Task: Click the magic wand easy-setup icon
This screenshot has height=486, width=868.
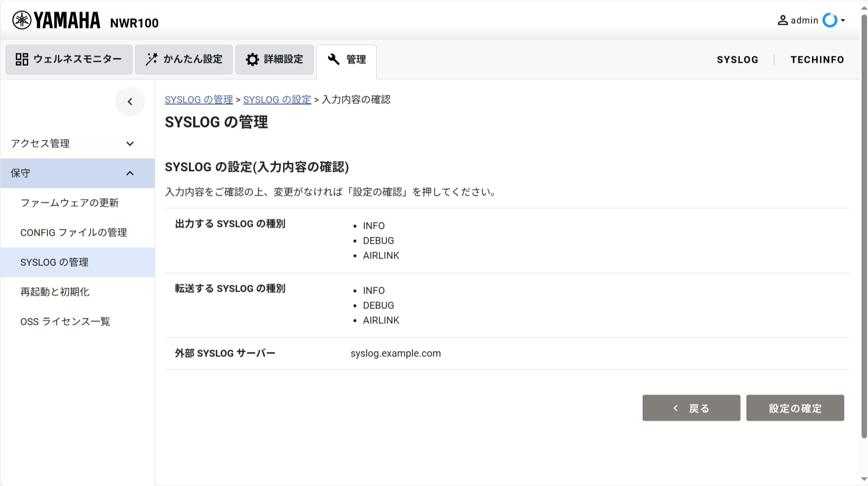Action: point(151,59)
